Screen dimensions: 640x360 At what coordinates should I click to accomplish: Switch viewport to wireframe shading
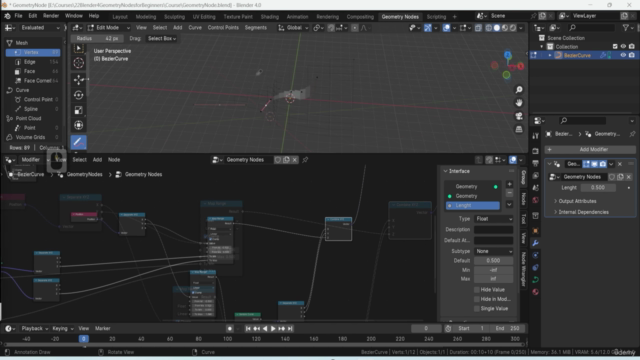coord(489,28)
